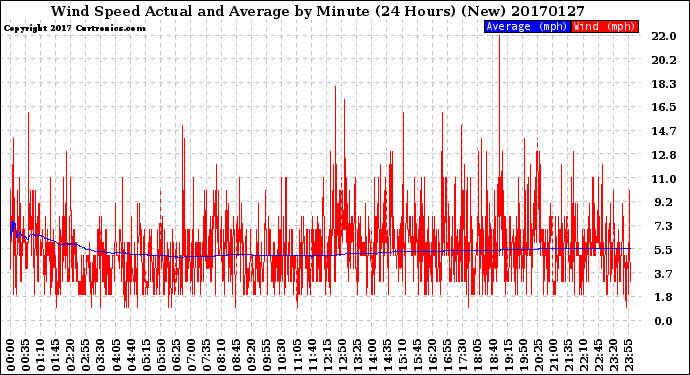The height and width of the screenshot is (375, 690).
Task: Click the 09:55 time axis label
Action: (267, 355)
